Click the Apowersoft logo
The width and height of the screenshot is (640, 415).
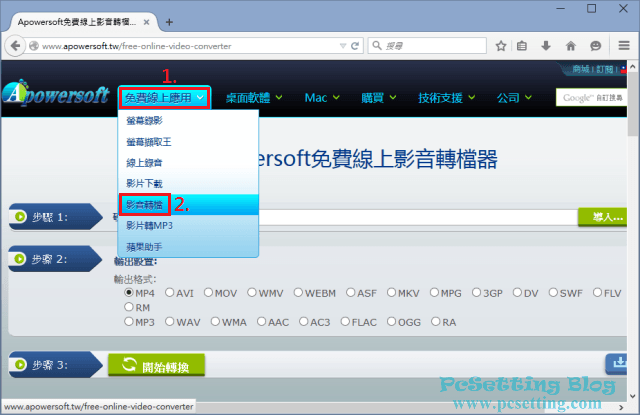pyautogui.click(x=56, y=93)
